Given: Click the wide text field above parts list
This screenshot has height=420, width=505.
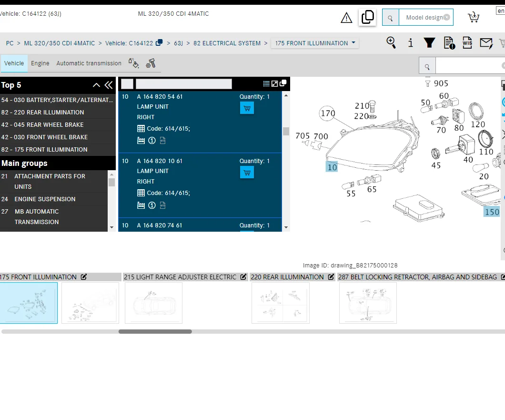Looking at the screenshot, I should pos(184,84).
